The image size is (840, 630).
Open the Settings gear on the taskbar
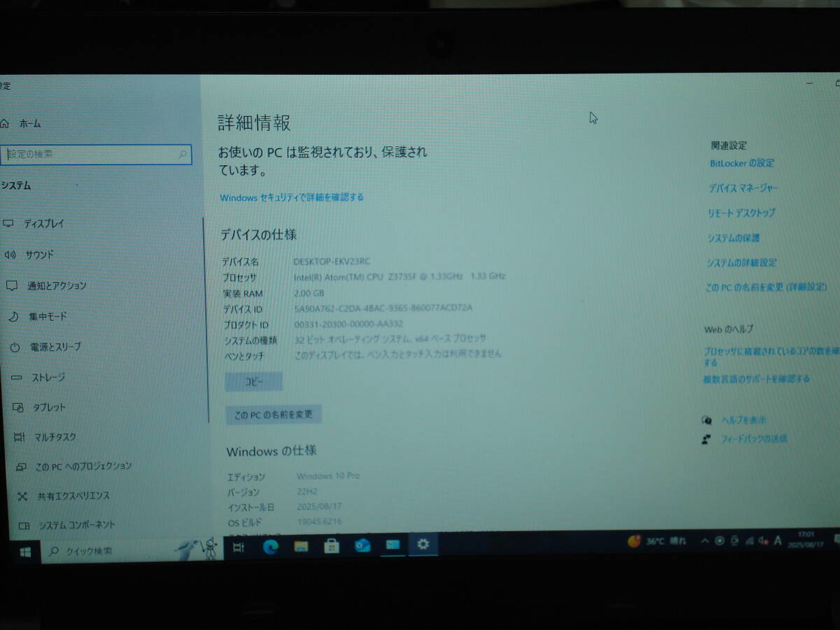[x=424, y=545]
